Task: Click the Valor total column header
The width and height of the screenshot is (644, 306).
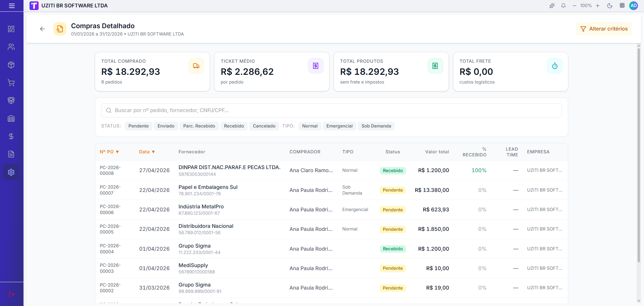Action: click(x=437, y=152)
